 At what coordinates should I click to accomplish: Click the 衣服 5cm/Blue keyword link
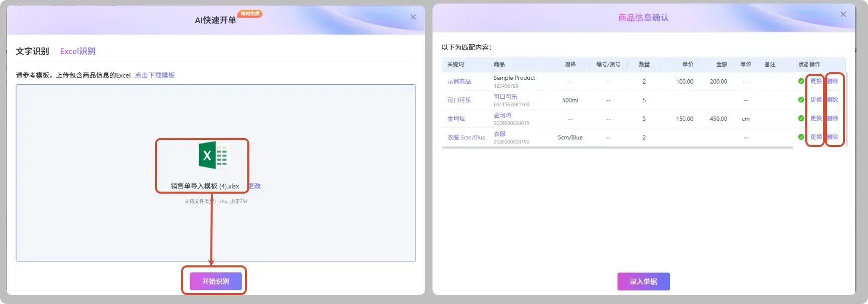(x=466, y=137)
